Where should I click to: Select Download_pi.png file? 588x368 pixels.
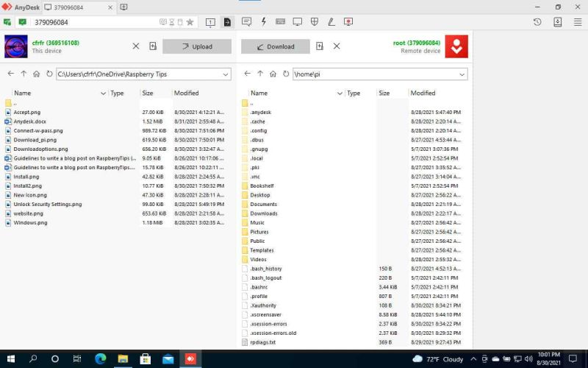(35, 140)
